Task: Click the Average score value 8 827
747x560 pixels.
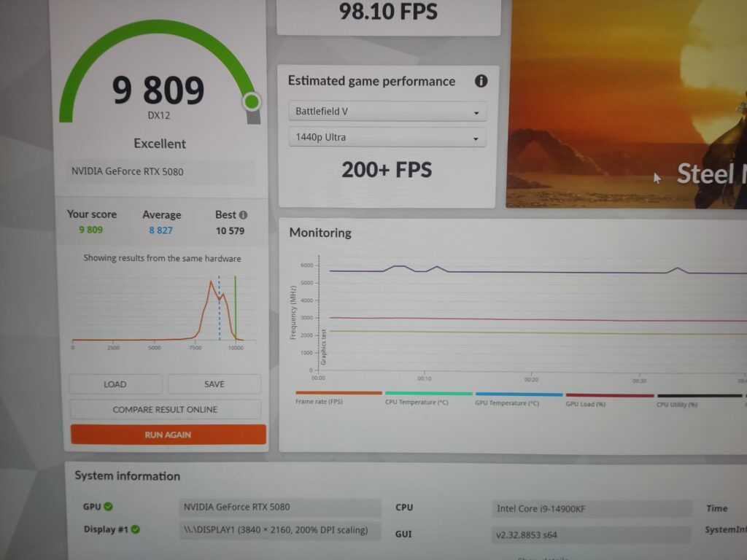Action: 161,230
